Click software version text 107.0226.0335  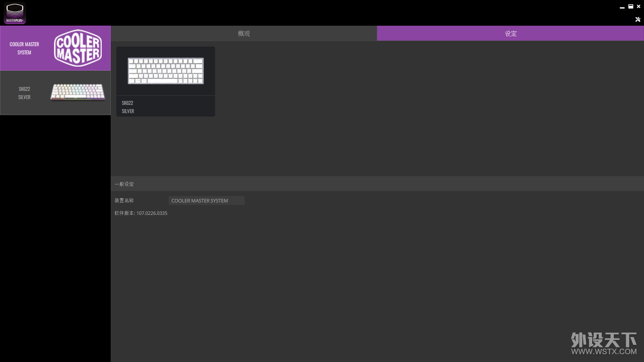click(152, 213)
